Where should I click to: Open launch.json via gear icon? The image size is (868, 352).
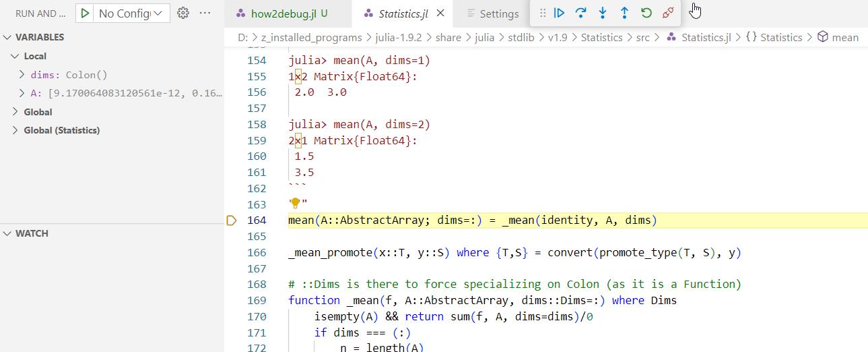[182, 13]
